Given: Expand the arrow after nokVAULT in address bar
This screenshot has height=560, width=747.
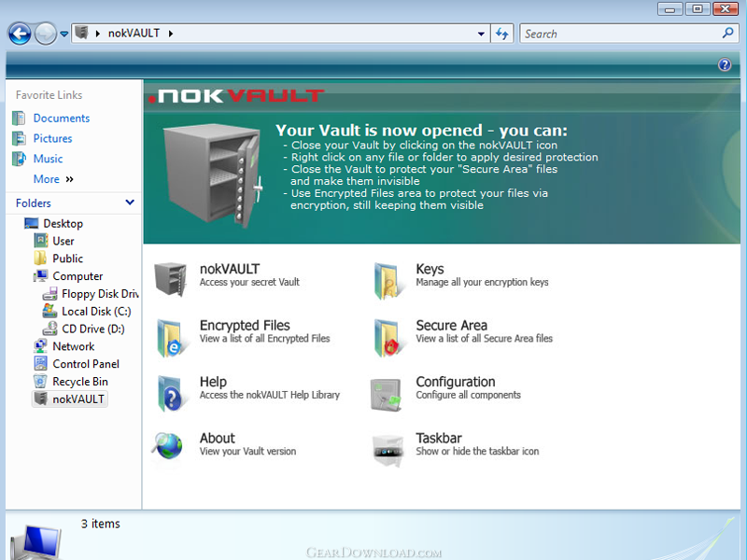Looking at the screenshot, I should 171,34.
